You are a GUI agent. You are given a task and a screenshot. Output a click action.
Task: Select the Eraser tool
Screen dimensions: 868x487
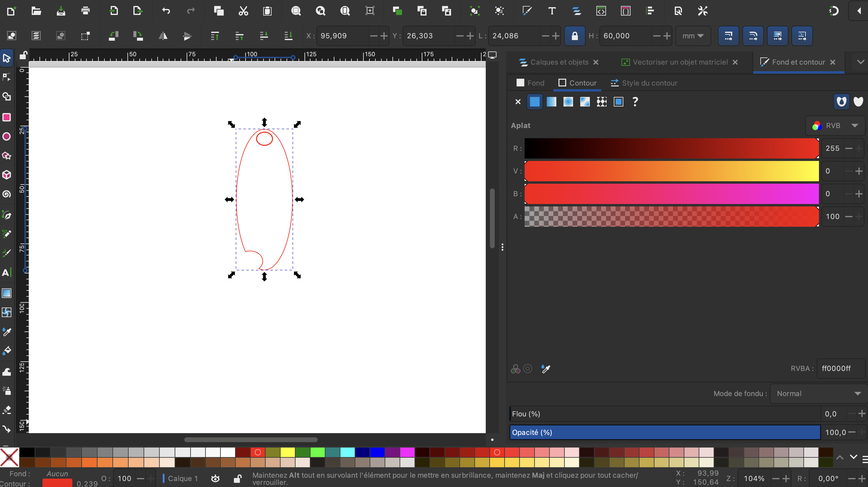point(7,410)
